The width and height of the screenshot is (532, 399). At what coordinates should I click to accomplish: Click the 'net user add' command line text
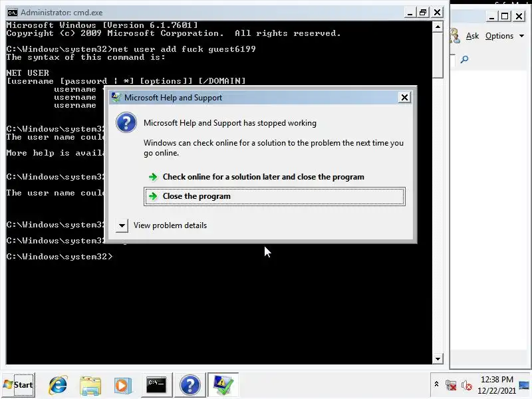(184, 49)
